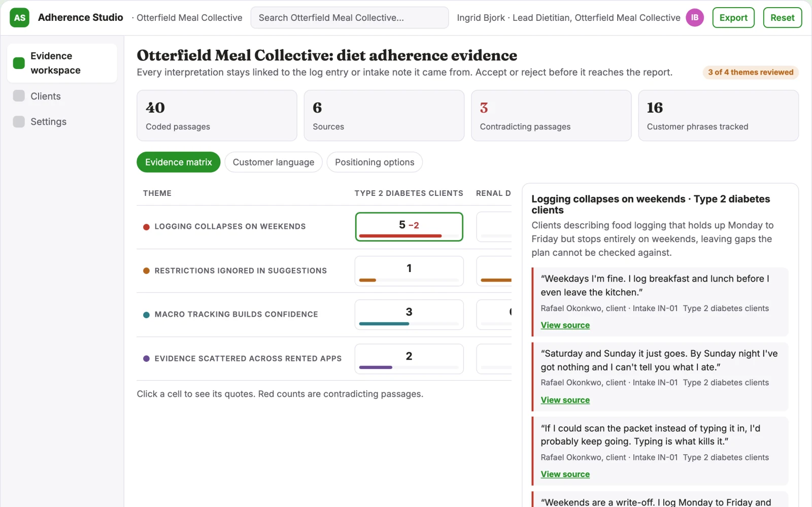Image resolution: width=812 pixels, height=507 pixels.
Task: Click the detail panel heading "Logging collapses on weekends"
Action: (x=651, y=205)
